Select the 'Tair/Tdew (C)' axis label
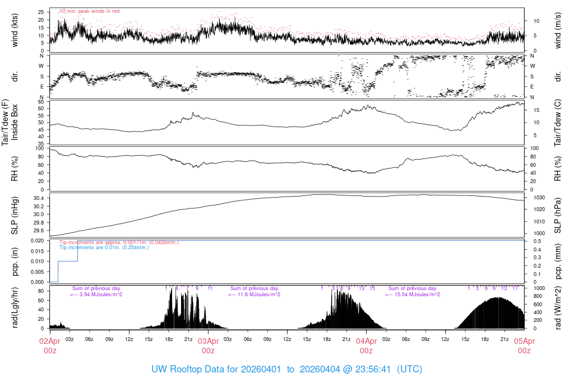The image size is (574, 392). (558, 122)
